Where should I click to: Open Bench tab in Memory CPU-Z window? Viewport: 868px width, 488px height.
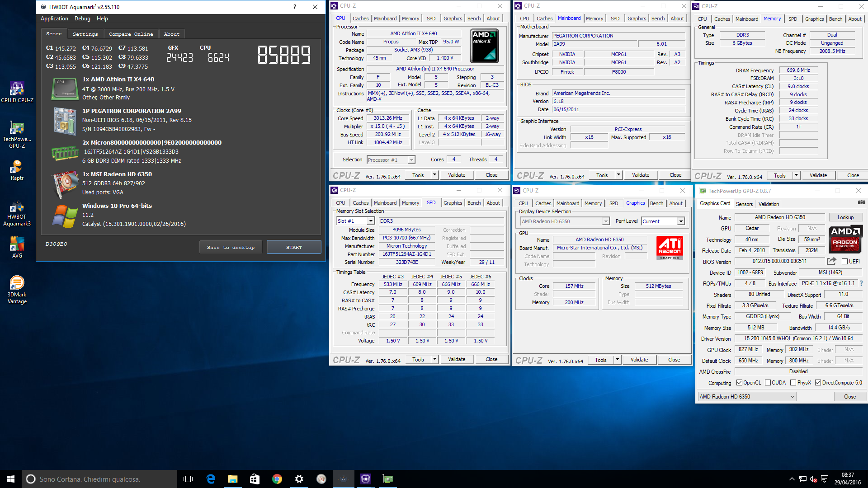point(835,19)
